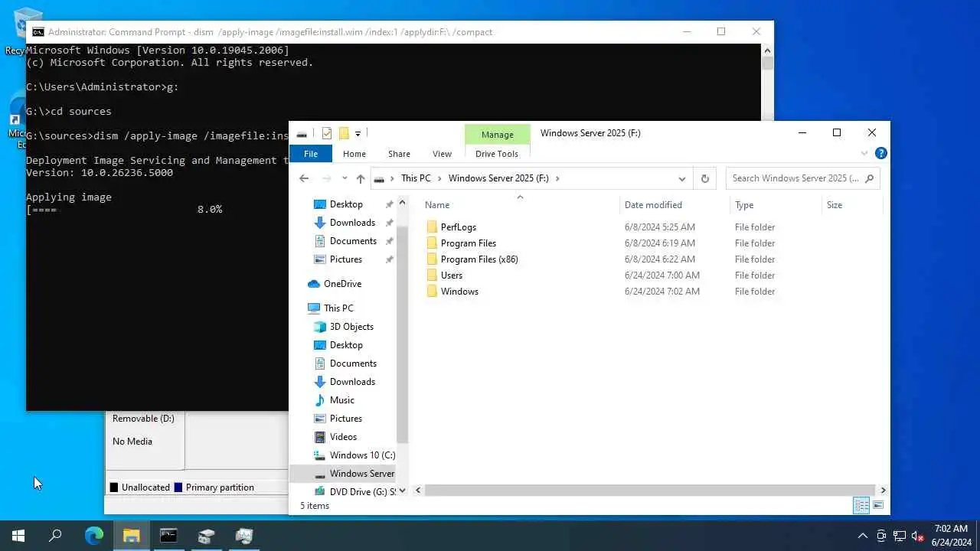Expand the chevron after Windows Server 2025 (F:) breadcrumb

[557, 178]
